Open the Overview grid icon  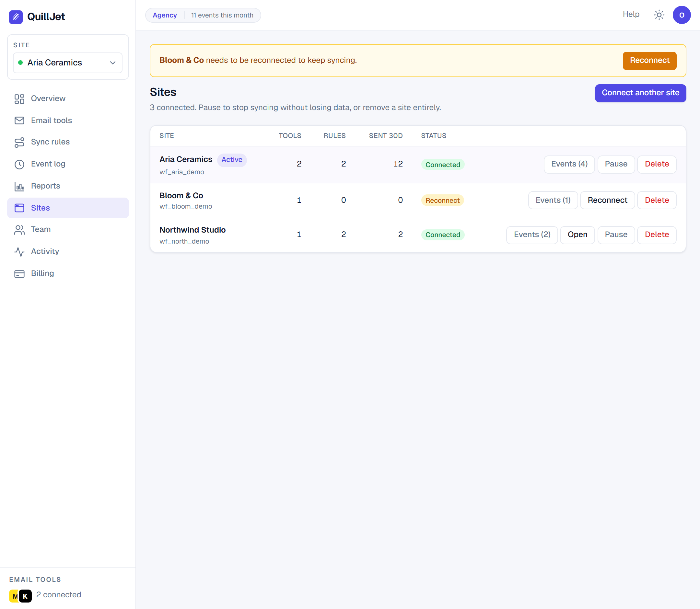pyautogui.click(x=19, y=99)
